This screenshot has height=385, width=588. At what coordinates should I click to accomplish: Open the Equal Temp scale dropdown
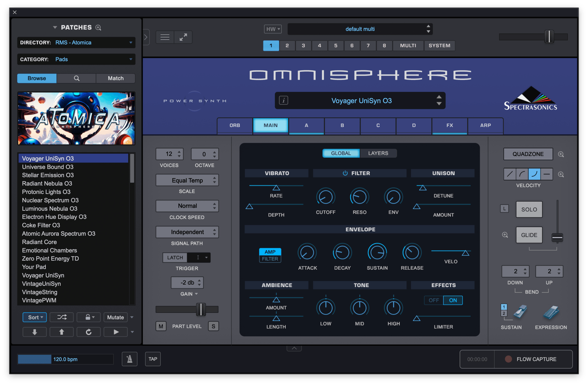[187, 181]
